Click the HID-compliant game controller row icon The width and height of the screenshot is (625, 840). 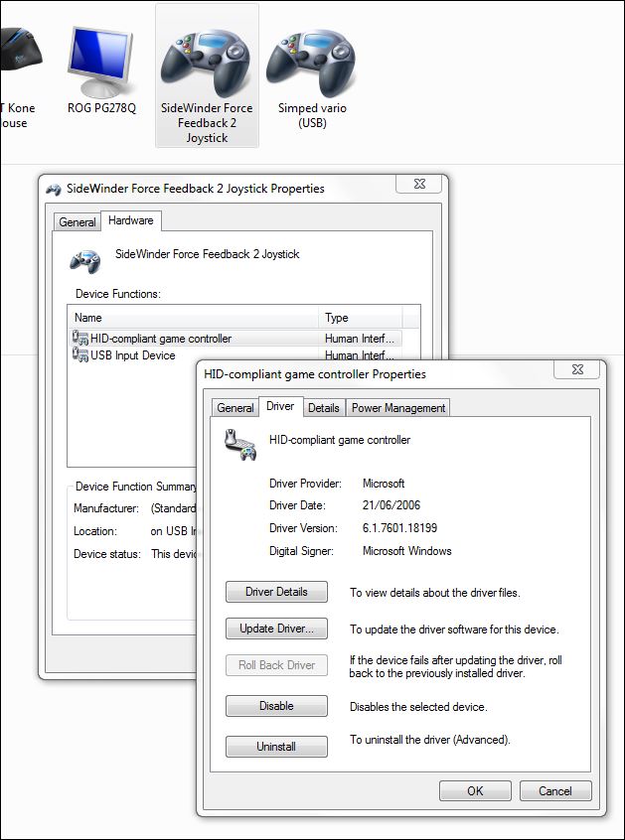click(x=80, y=338)
